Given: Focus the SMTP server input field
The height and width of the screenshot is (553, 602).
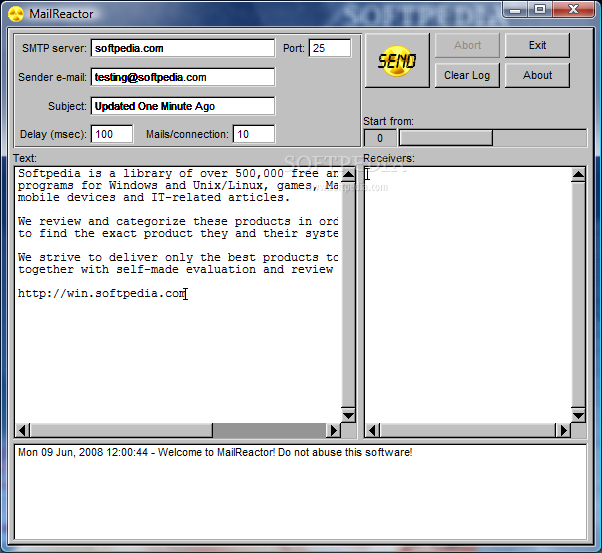Looking at the screenshot, I should click(183, 48).
